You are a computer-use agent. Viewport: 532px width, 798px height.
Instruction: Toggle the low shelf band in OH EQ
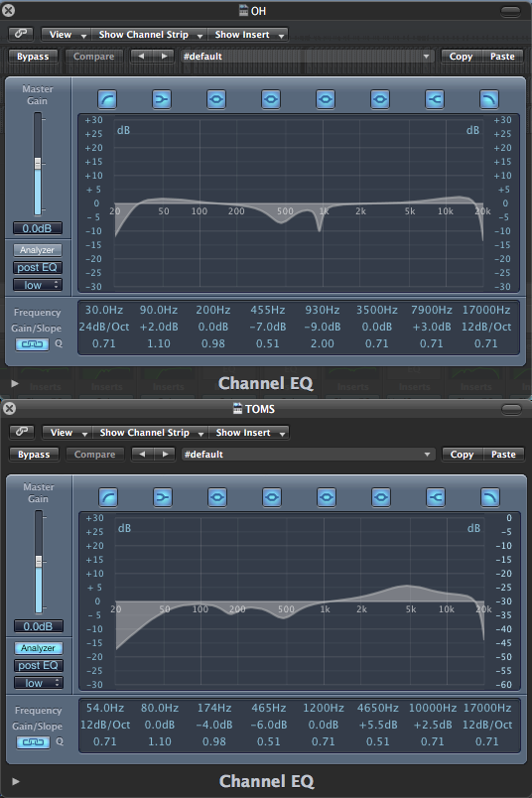point(162,99)
